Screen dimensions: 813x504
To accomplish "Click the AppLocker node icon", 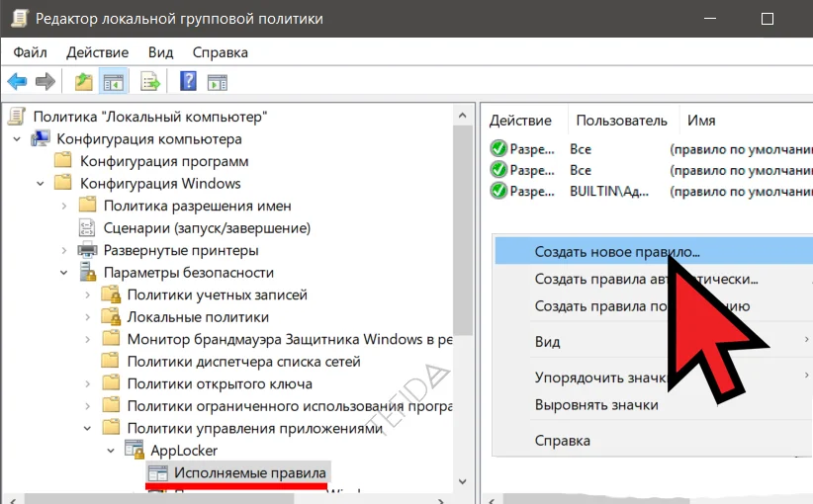I will coord(135,450).
